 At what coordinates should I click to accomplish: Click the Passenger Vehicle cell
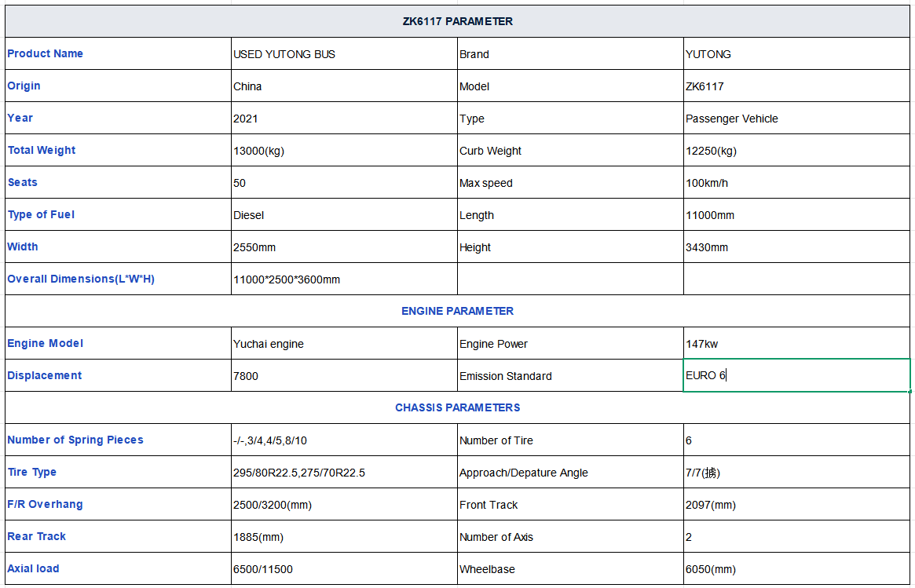796,118
